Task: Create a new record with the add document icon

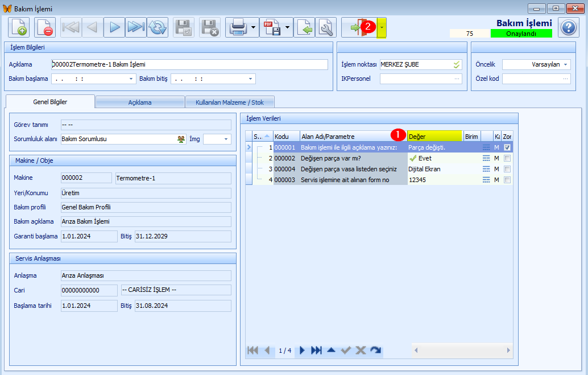Action: (x=19, y=27)
